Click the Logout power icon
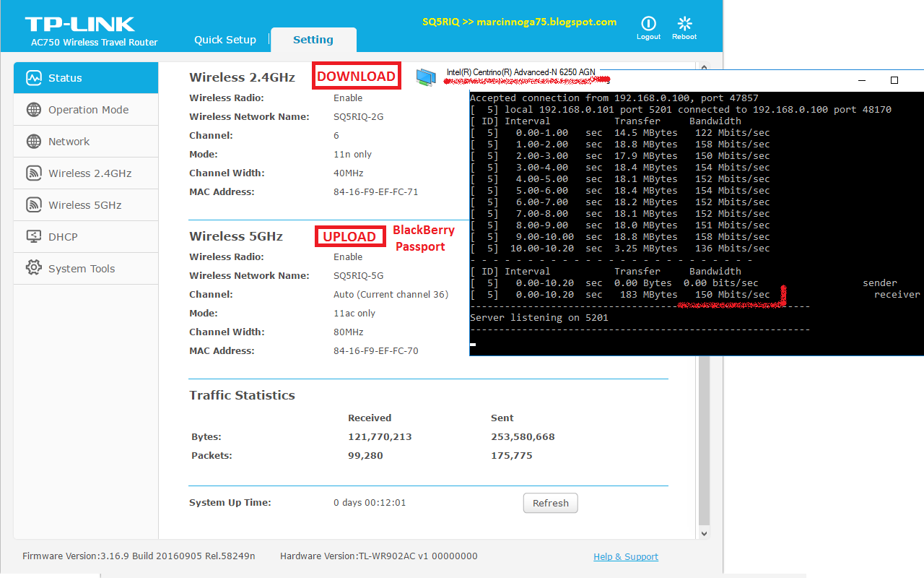This screenshot has width=924, height=578. coord(648,23)
